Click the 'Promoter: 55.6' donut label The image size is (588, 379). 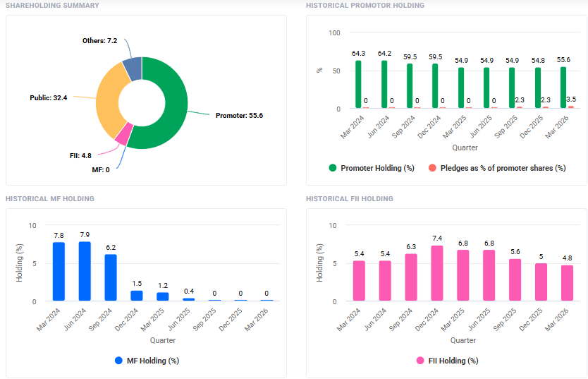point(239,115)
